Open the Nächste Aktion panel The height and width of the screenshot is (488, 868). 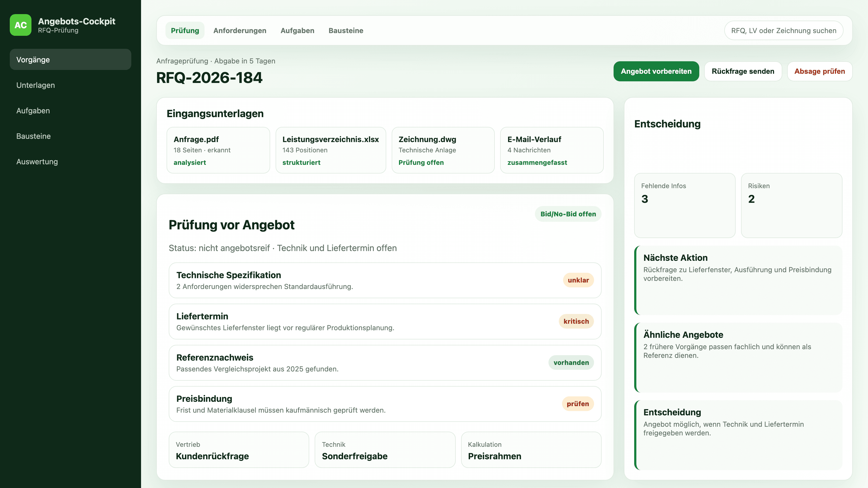coord(738,280)
